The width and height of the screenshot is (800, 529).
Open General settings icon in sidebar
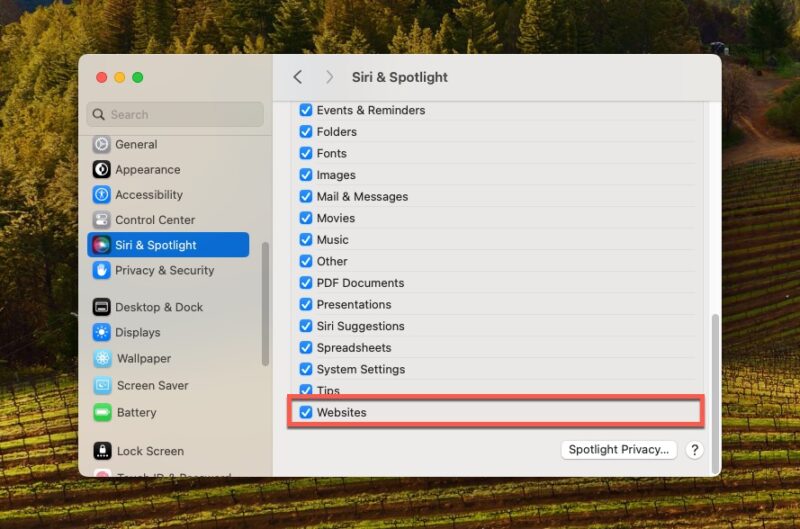pyautogui.click(x=102, y=144)
